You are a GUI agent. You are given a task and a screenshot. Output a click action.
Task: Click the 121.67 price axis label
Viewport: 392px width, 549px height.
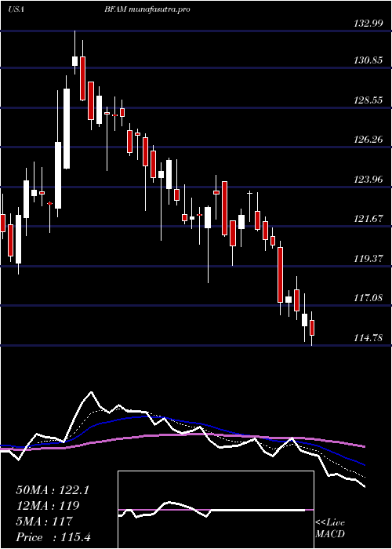[368, 219]
